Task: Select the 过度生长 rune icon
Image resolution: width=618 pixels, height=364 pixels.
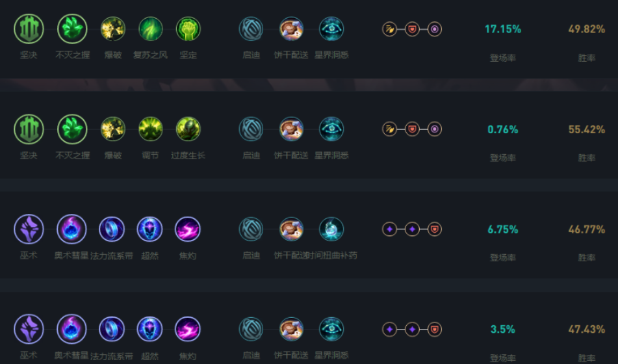Action: coord(188,129)
